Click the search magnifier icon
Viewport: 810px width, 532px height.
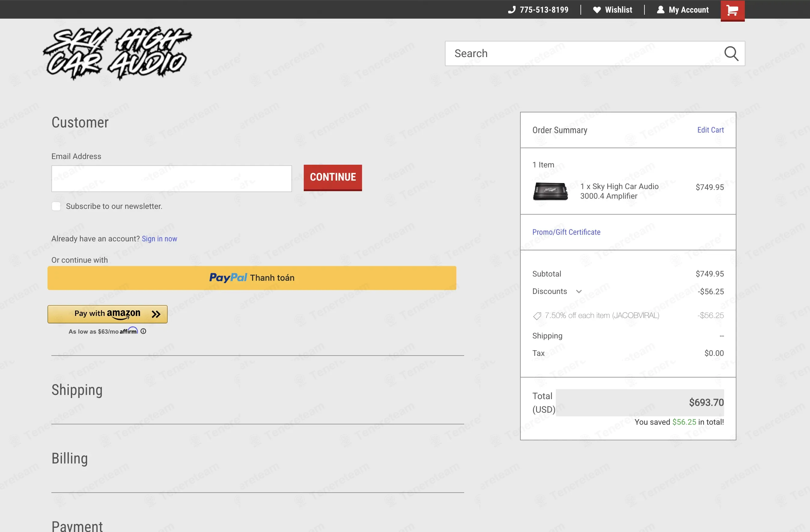pyautogui.click(x=731, y=54)
